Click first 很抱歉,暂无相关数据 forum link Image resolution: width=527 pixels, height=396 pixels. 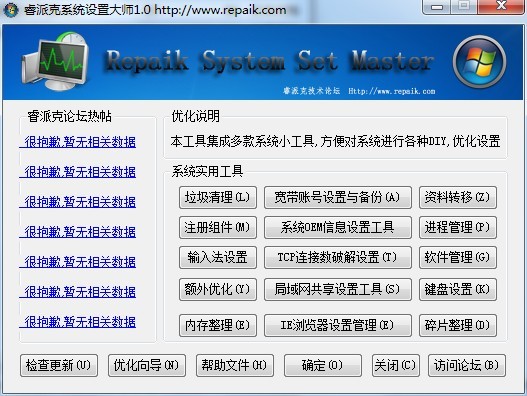click(x=78, y=142)
